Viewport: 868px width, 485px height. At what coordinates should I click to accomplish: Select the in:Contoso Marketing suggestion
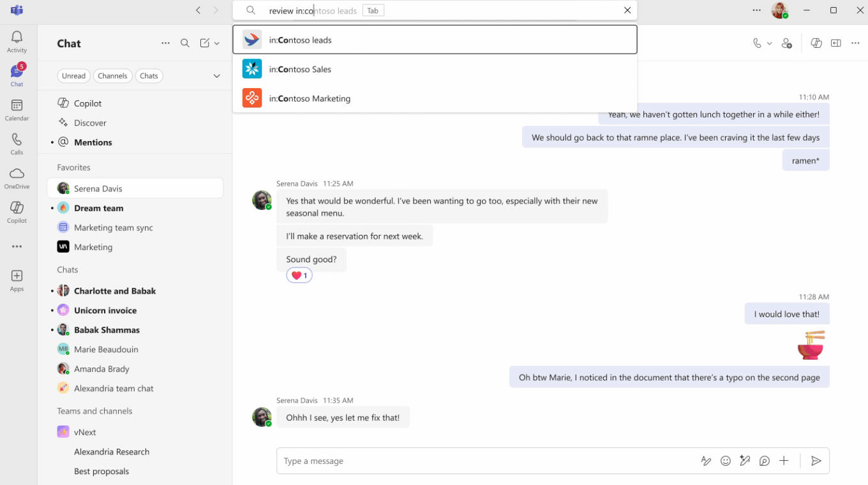tap(435, 98)
